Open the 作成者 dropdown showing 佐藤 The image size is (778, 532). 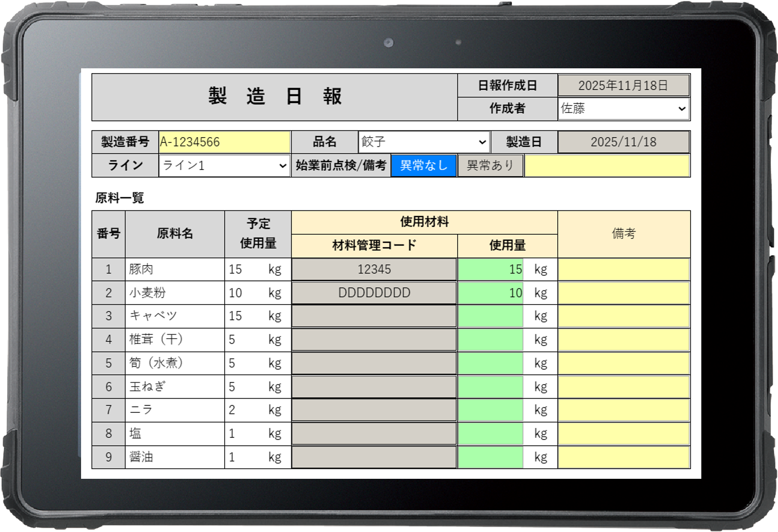[x=623, y=108]
